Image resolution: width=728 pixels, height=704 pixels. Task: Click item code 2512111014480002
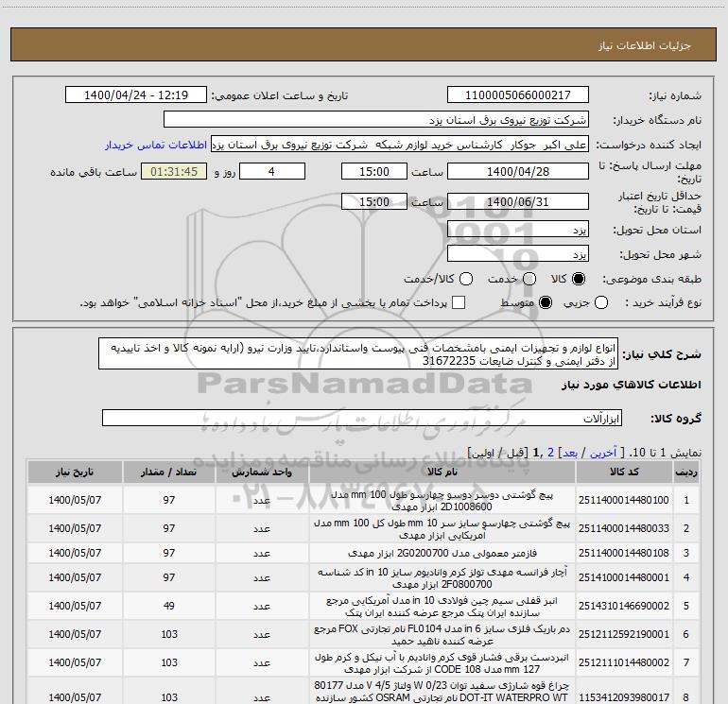click(x=624, y=662)
